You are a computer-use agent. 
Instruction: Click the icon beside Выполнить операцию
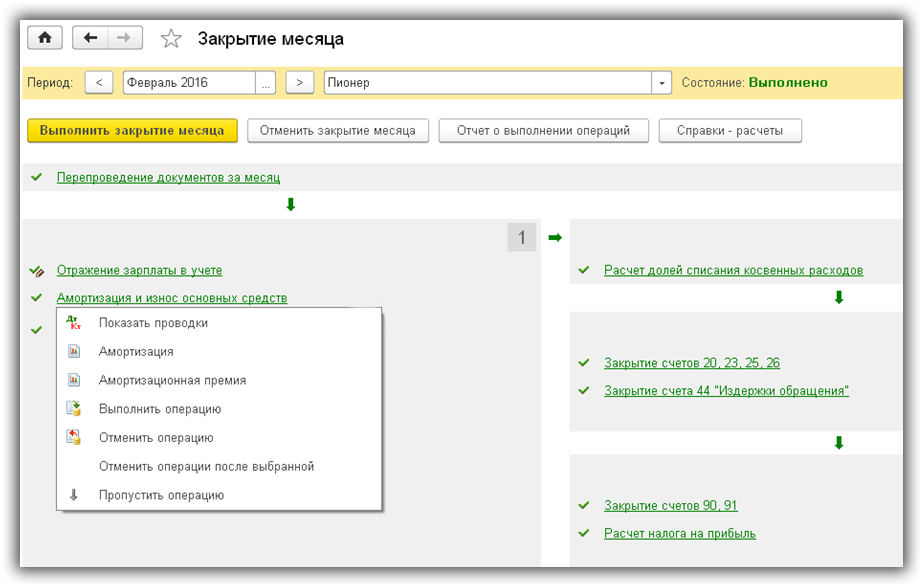pos(73,409)
